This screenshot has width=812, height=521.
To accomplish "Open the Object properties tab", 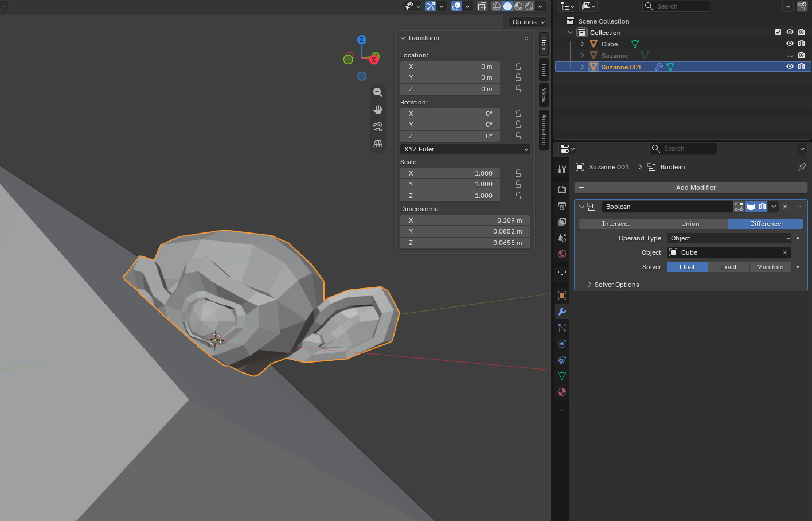I will tap(562, 296).
